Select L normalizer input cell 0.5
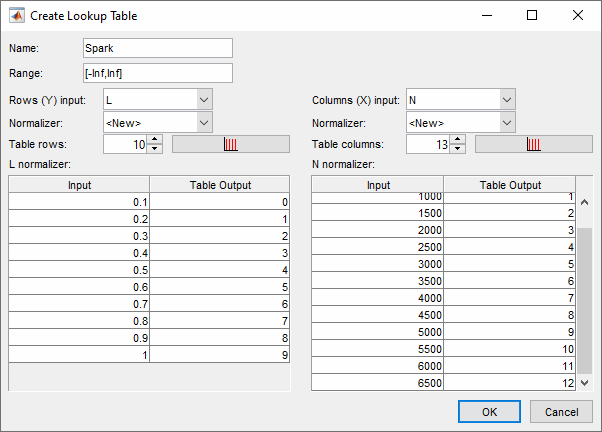 click(79, 270)
